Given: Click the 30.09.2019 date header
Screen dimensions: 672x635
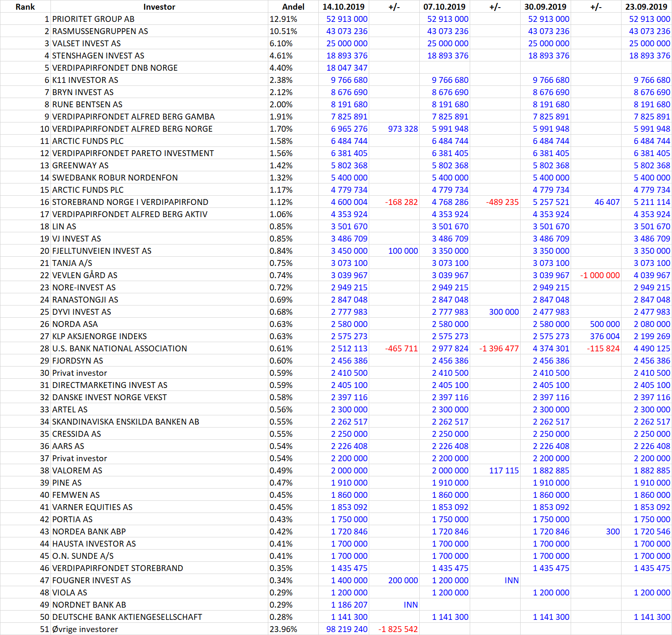Looking at the screenshot, I should [x=545, y=7].
